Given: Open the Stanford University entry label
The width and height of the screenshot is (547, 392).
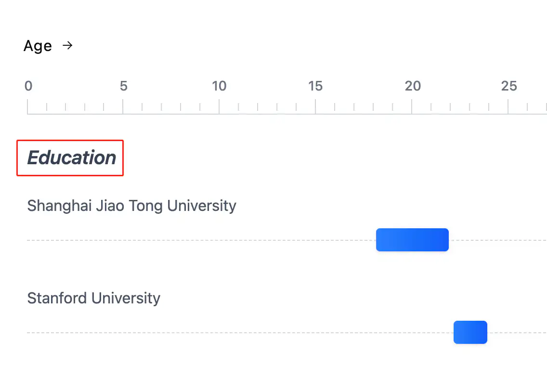Looking at the screenshot, I should coord(93,298).
